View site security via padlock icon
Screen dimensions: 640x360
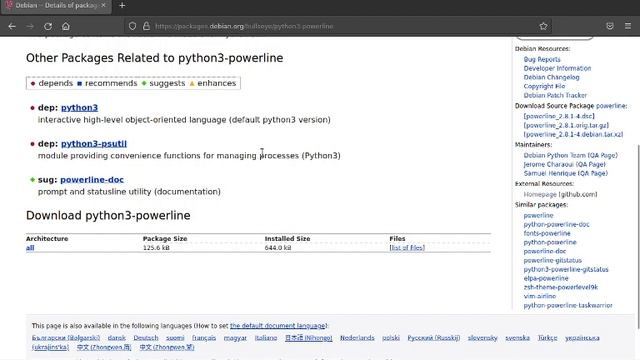(x=146, y=26)
